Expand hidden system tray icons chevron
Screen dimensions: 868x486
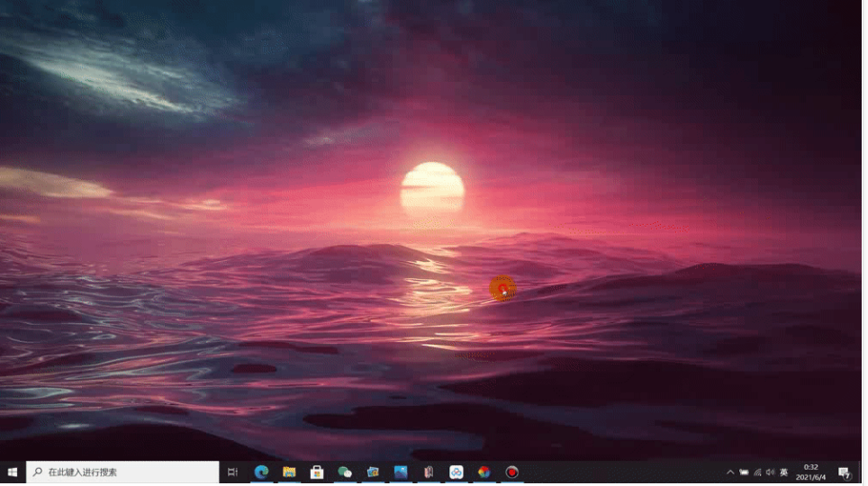730,472
